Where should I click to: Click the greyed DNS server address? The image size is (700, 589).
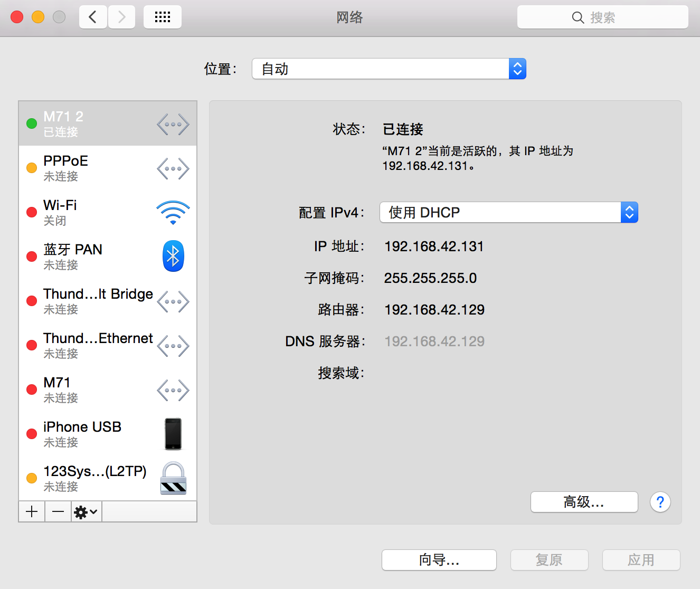click(434, 341)
